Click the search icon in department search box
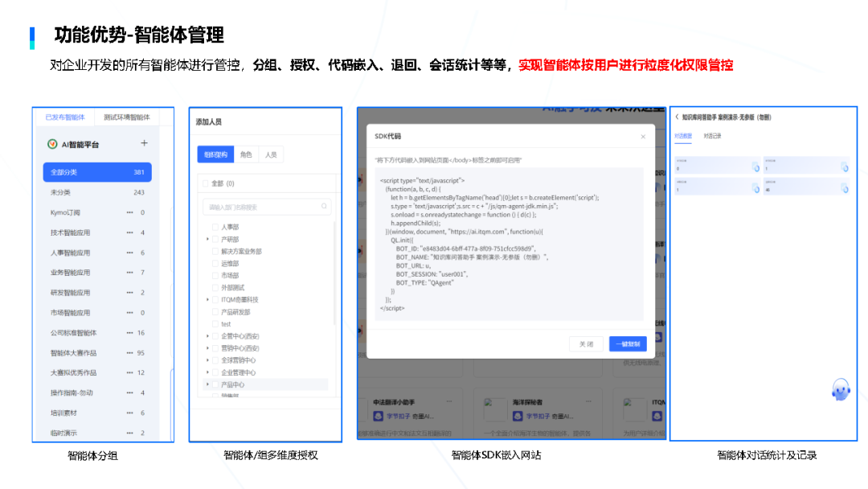This screenshot has width=868, height=489. [324, 207]
